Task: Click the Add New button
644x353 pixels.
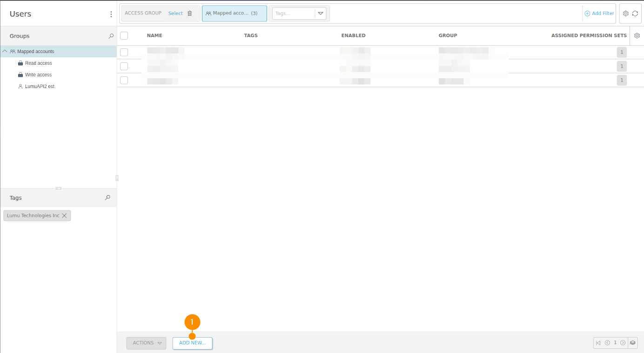Action: 192,343
